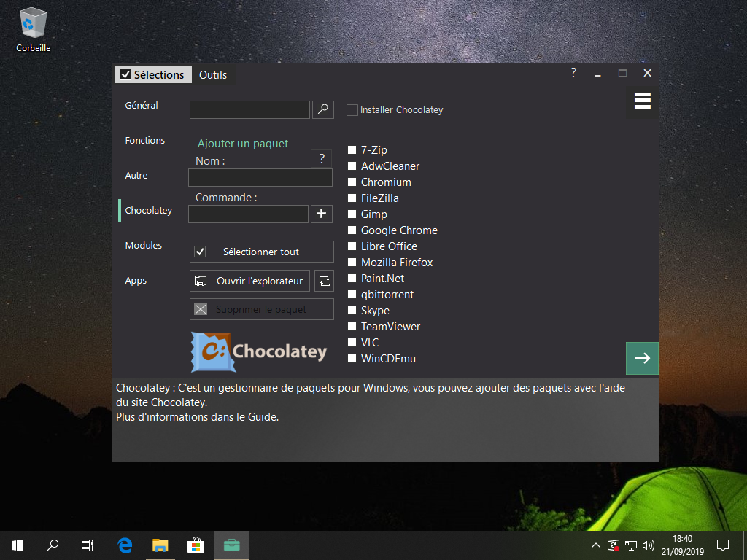747x560 pixels.
Task: Check the Skype package
Action: coord(352,311)
